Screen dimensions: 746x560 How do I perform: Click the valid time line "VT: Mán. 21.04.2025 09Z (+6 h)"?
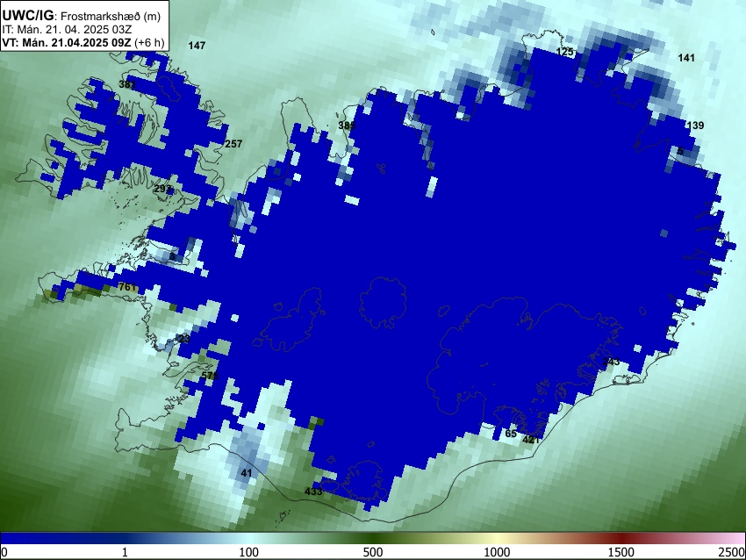tap(83, 42)
